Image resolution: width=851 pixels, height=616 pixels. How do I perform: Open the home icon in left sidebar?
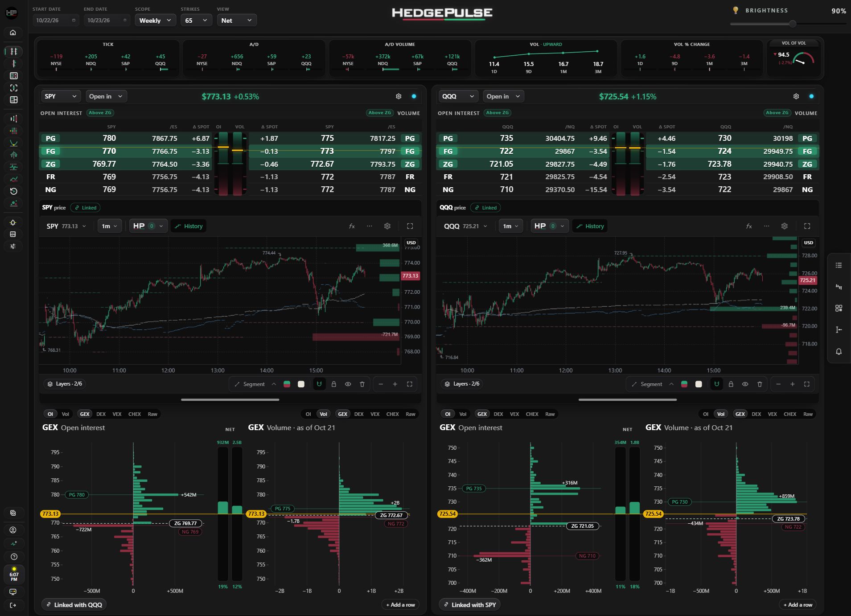[13, 33]
